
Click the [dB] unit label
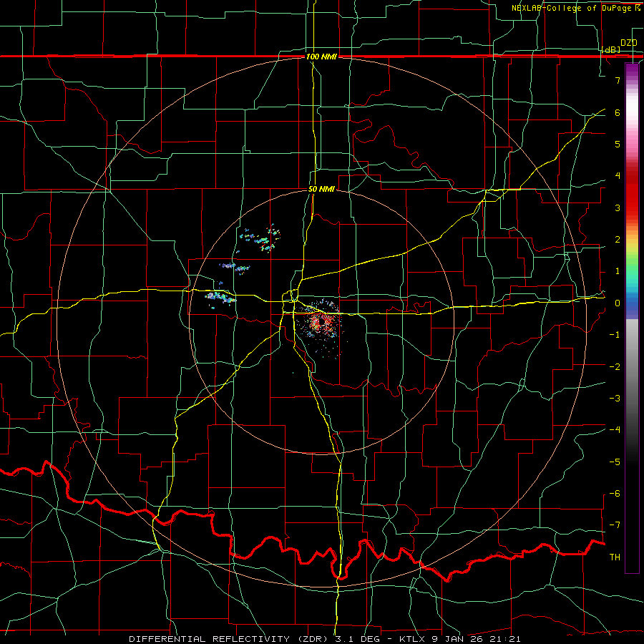(x=611, y=49)
